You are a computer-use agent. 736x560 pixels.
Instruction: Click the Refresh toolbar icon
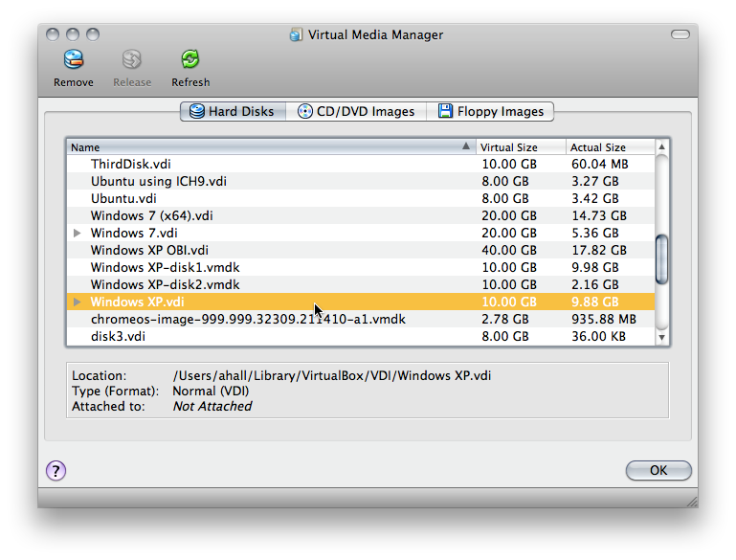190,60
